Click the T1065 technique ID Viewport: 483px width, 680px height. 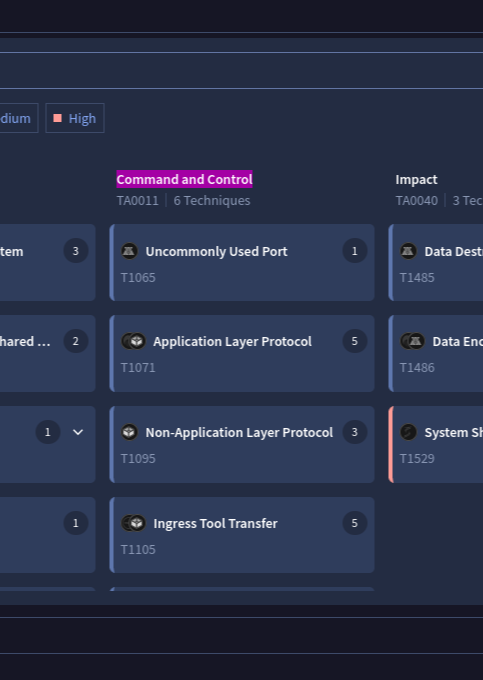[138, 278]
